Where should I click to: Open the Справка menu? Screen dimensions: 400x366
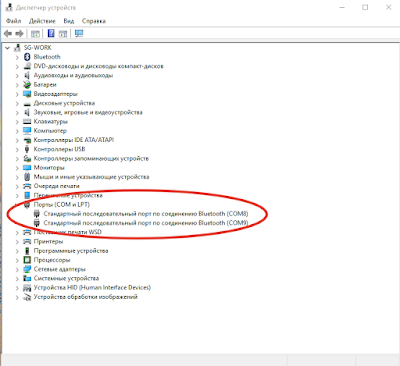[x=94, y=21]
